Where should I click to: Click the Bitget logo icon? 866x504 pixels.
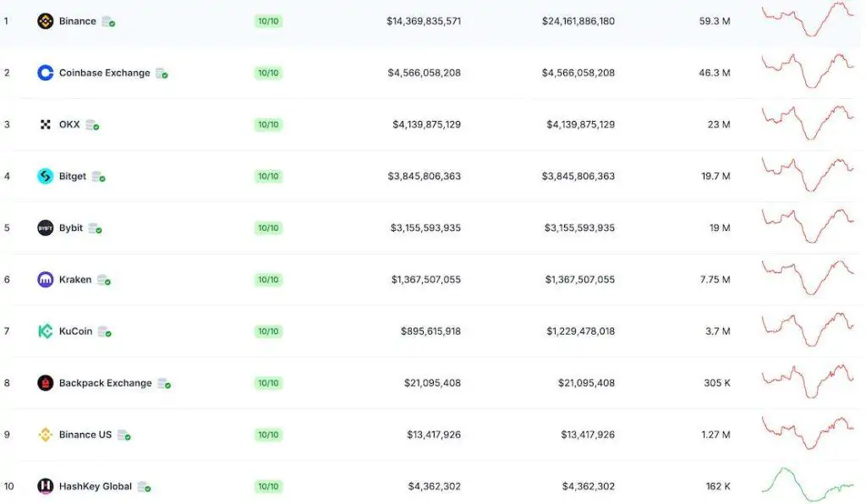click(46, 176)
